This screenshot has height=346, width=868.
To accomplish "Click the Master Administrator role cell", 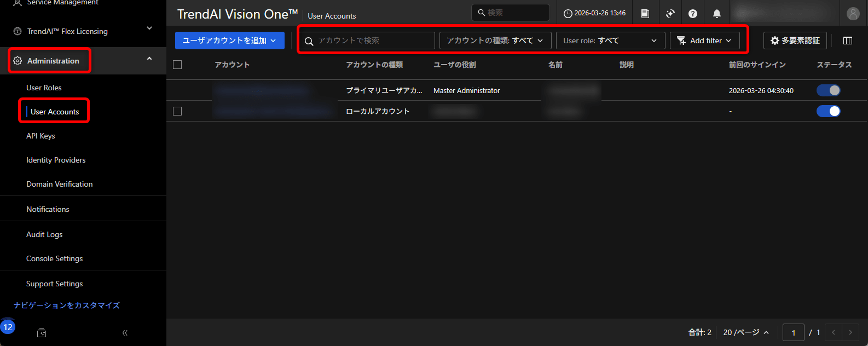I will (467, 90).
